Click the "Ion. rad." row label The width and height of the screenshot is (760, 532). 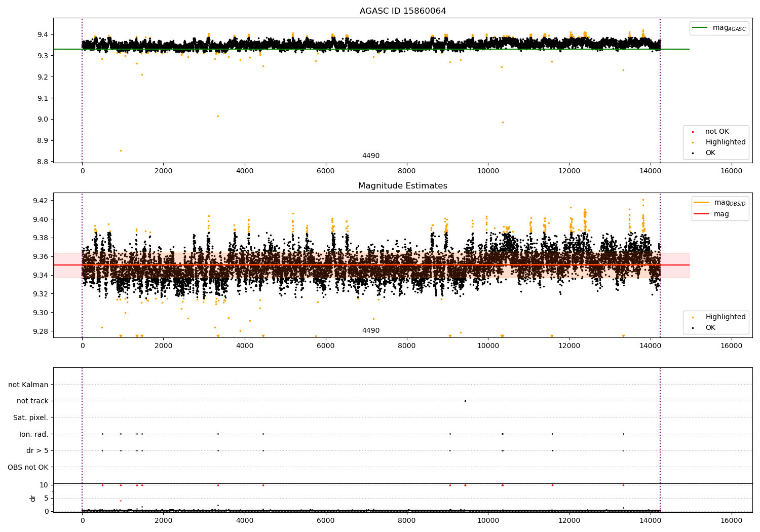34,434
